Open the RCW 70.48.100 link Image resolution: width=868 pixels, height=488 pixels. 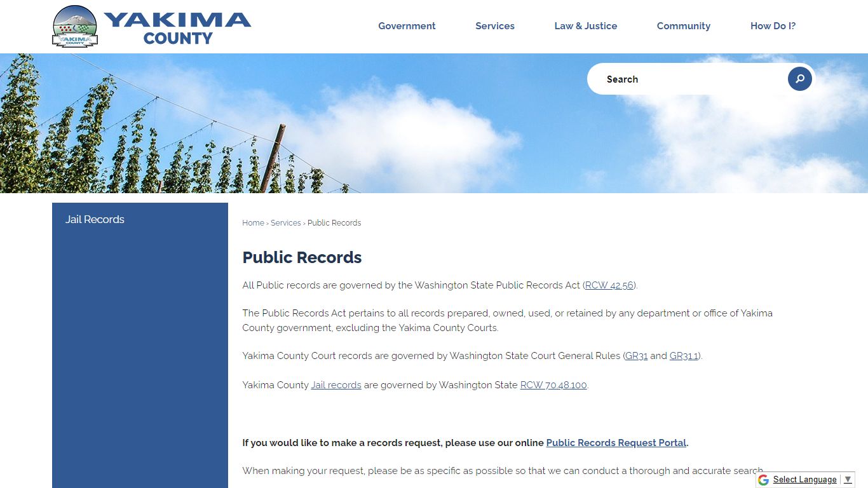pos(553,385)
